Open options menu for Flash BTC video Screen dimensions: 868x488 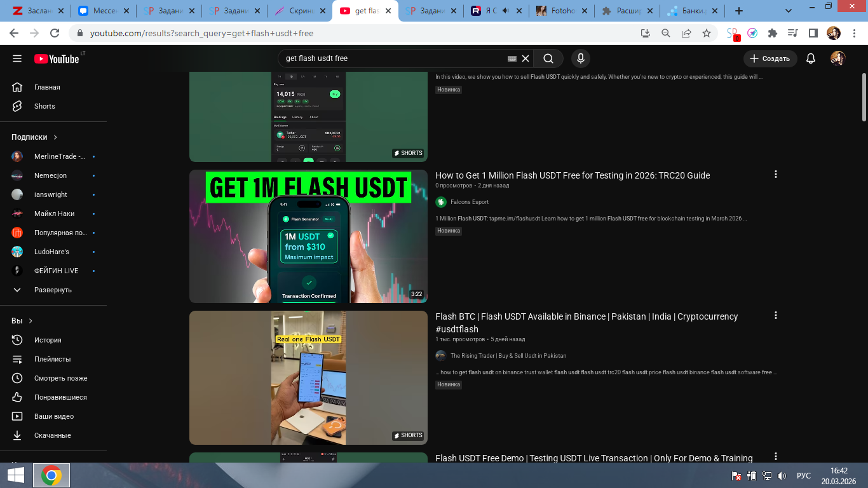pos(775,316)
